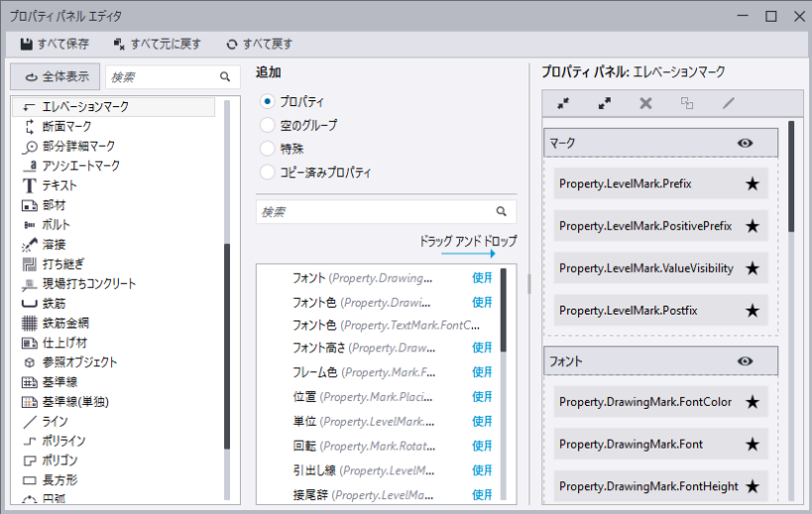Click すべて元に戻す in the toolbar

[x=157, y=44]
